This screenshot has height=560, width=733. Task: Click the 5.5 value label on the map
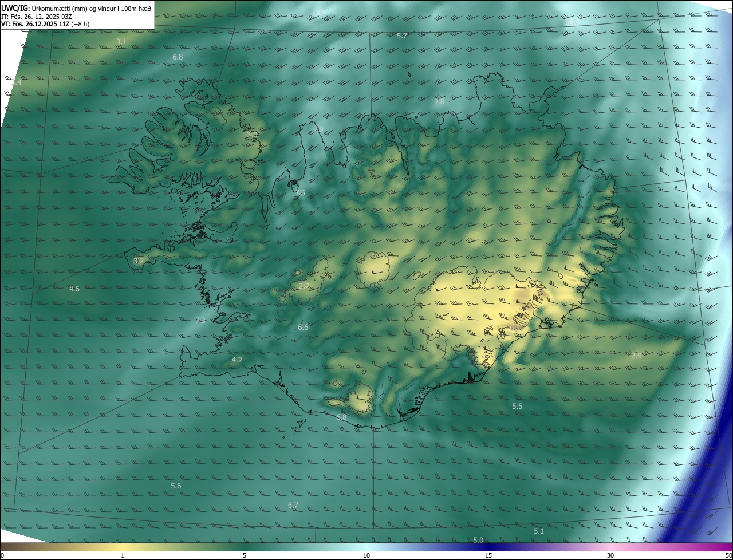tap(517, 407)
